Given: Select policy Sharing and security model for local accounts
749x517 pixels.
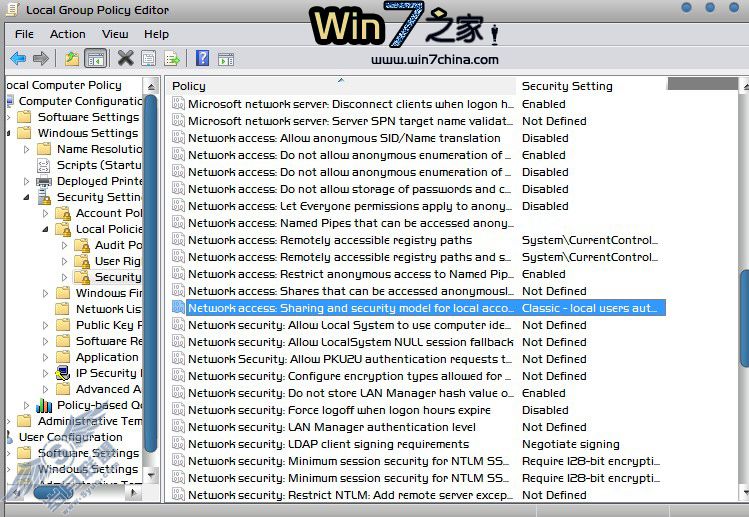Looking at the screenshot, I should tap(418, 308).
